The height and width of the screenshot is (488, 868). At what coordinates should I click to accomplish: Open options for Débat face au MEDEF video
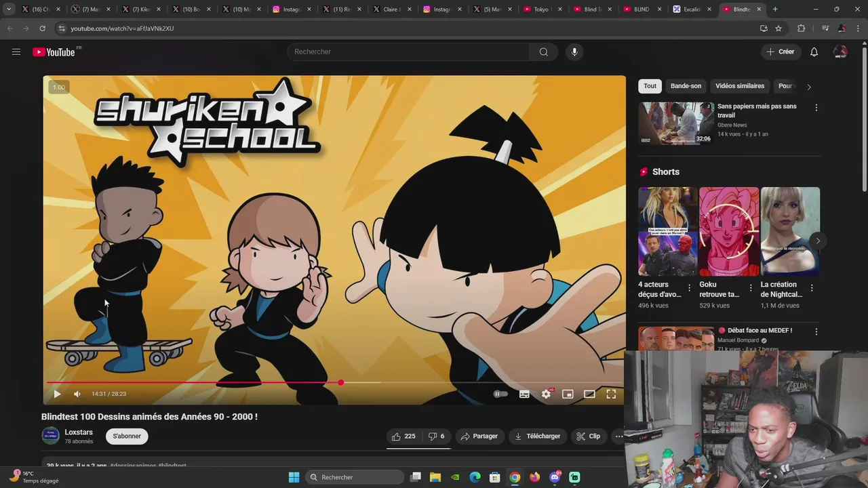point(816,331)
